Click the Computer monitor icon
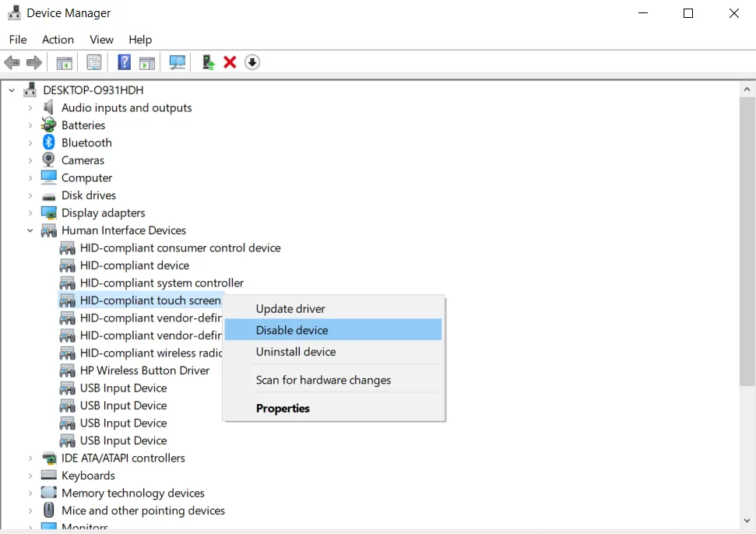This screenshot has height=534, width=756. point(49,177)
